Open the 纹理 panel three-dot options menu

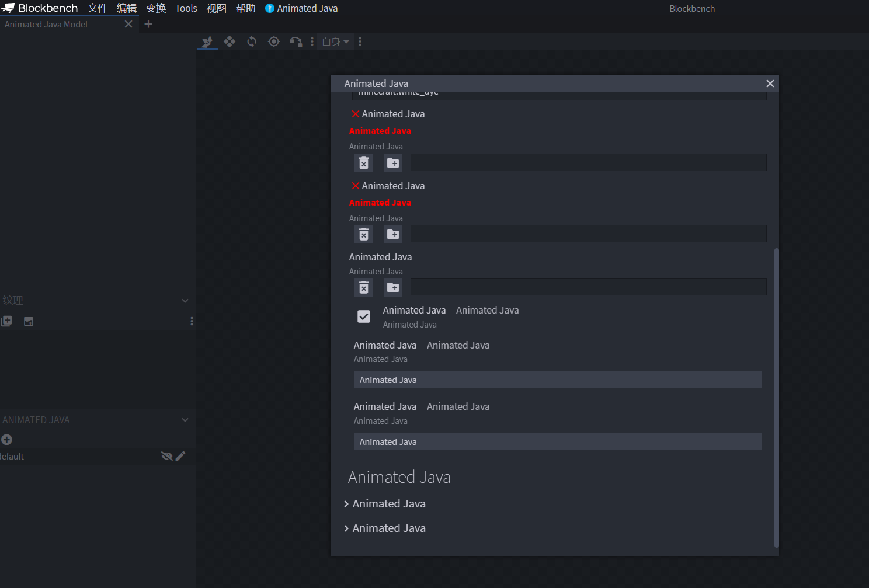(x=192, y=321)
